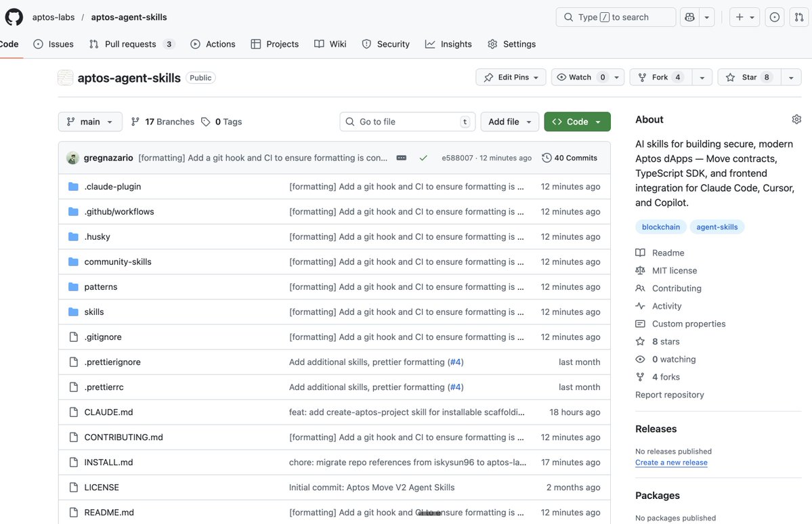This screenshot has width=812, height=524.
Task: Open the patterns folder
Action: pyautogui.click(x=101, y=287)
